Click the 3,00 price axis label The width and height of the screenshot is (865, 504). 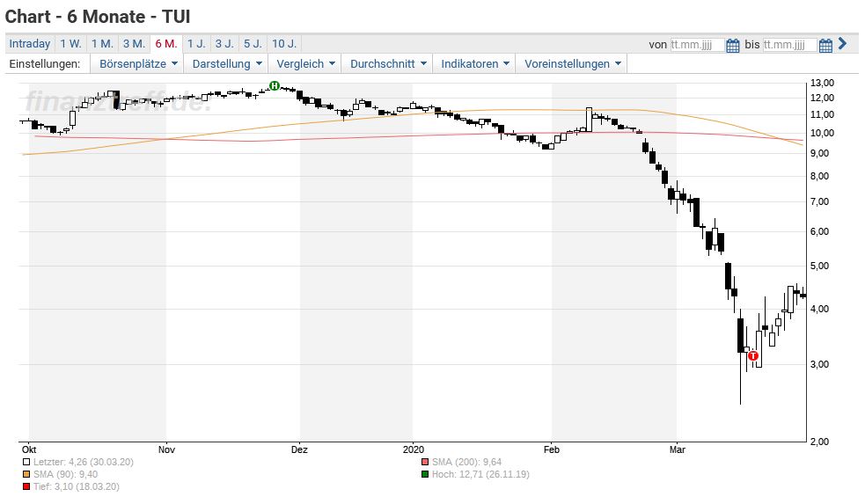pyautogui.click(x=820, y=364)
